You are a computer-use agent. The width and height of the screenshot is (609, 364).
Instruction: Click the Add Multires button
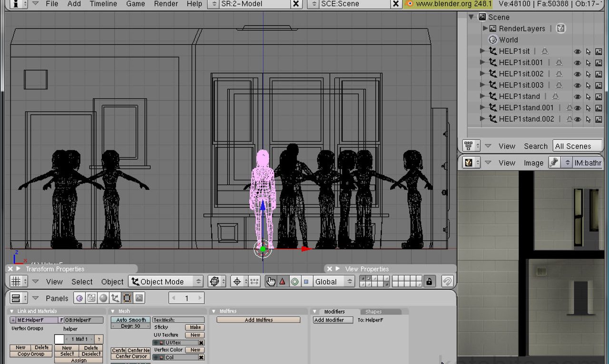pyautogui.click(x=258, y=320)
